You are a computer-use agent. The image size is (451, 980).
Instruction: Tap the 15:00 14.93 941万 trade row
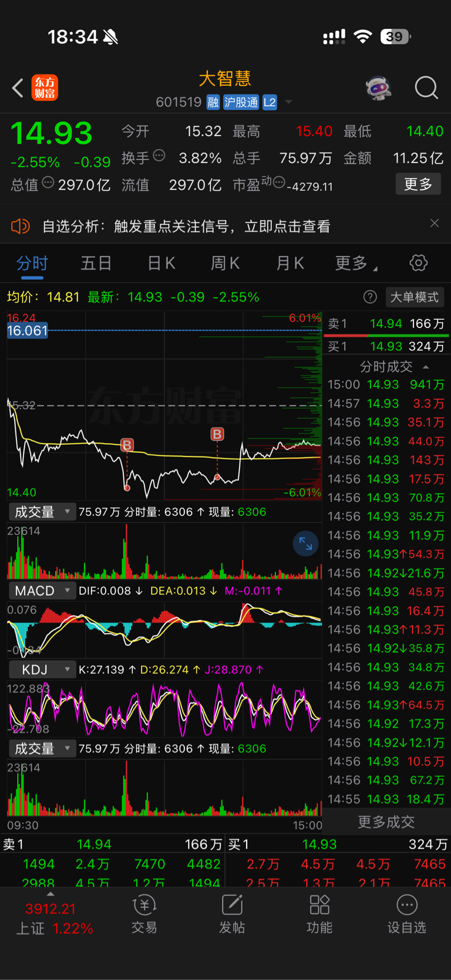click(386, 385)
